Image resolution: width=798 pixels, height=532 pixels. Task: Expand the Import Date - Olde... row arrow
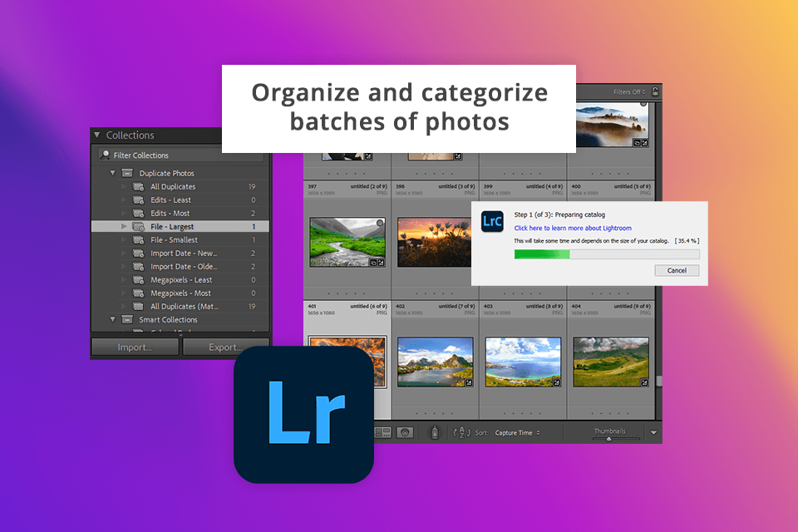point(123,266)
